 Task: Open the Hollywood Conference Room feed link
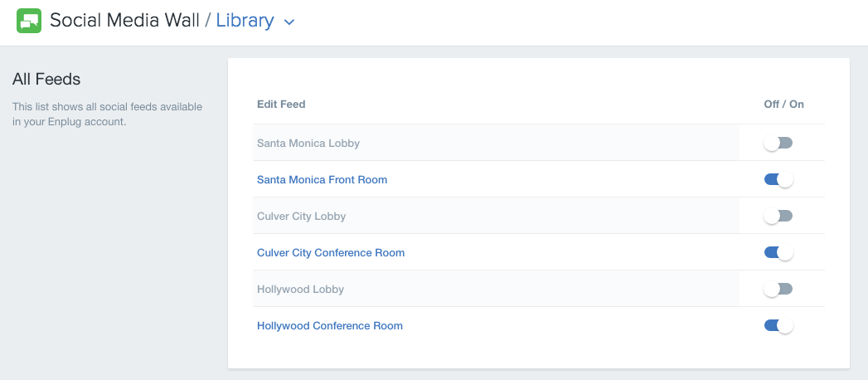[x=329, y=326]
